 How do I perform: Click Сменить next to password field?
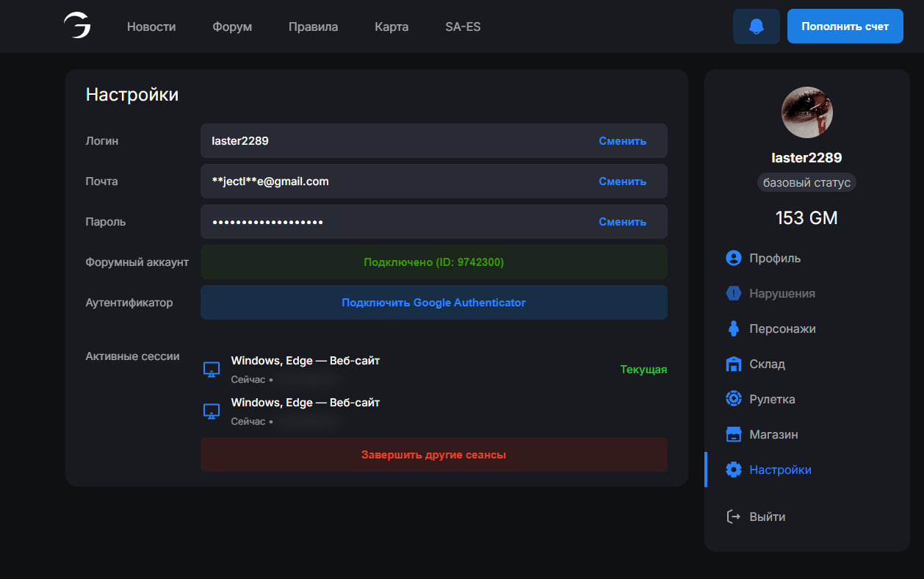click(x=622, y=222)
